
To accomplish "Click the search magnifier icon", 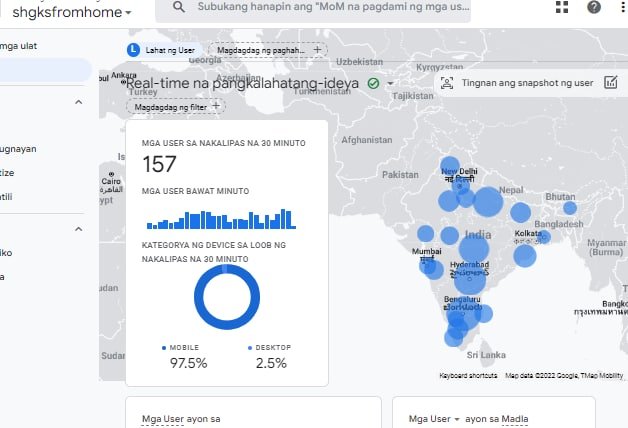I will pyautogui.click(x=179, y=7).
